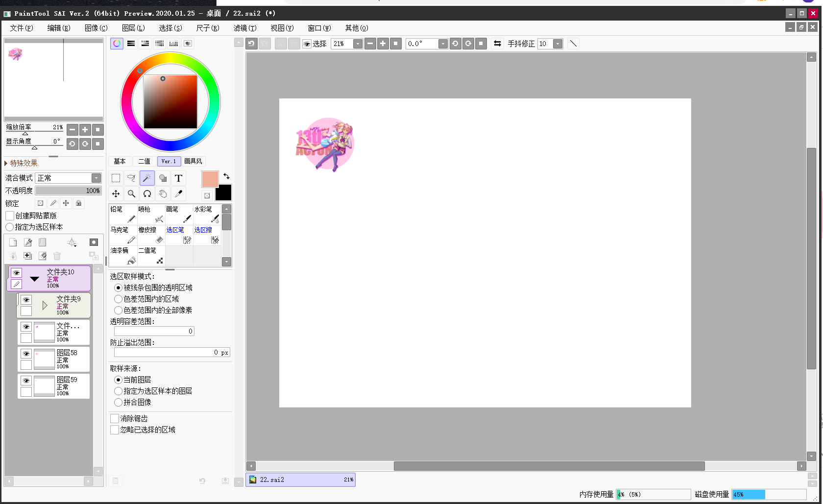
Task: Select 拼合图像 as sampling source
Action: pyautogui.click(x=118, y=402)
